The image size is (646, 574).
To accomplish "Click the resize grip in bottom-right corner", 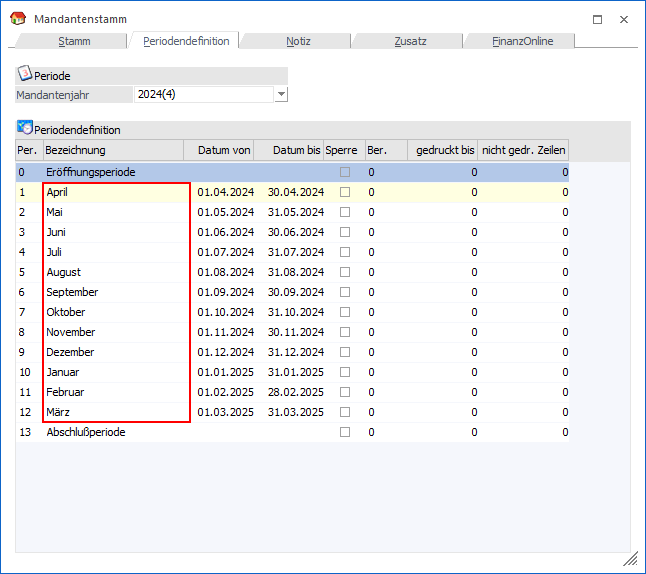I will click(x=630, y=559).
